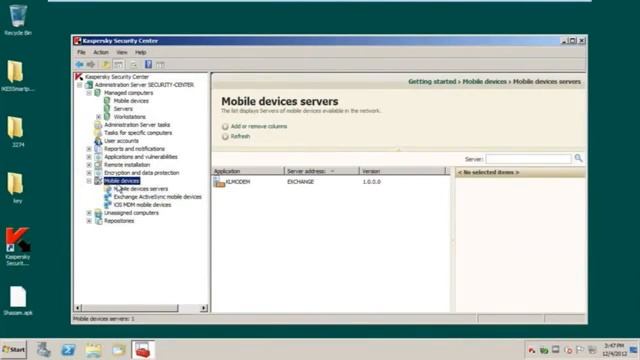
Task: Select iOS MDM mobile devices
Action: click(142, 205)
